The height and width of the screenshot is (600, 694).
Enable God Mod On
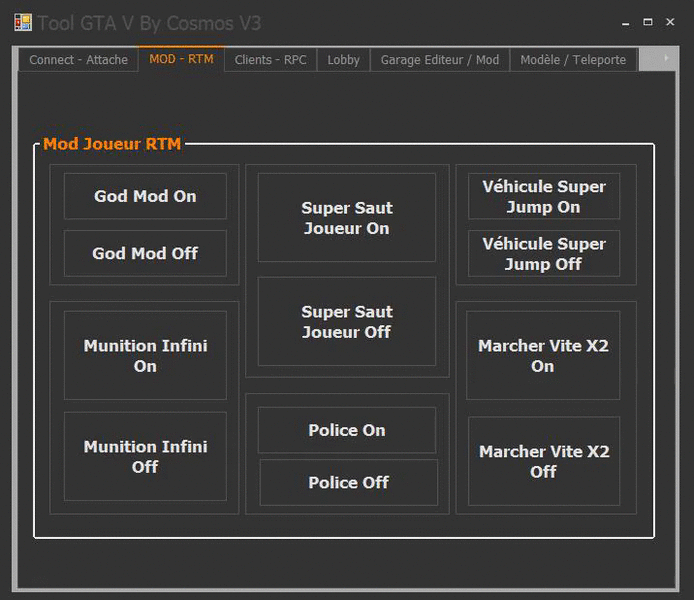point(145,196)
